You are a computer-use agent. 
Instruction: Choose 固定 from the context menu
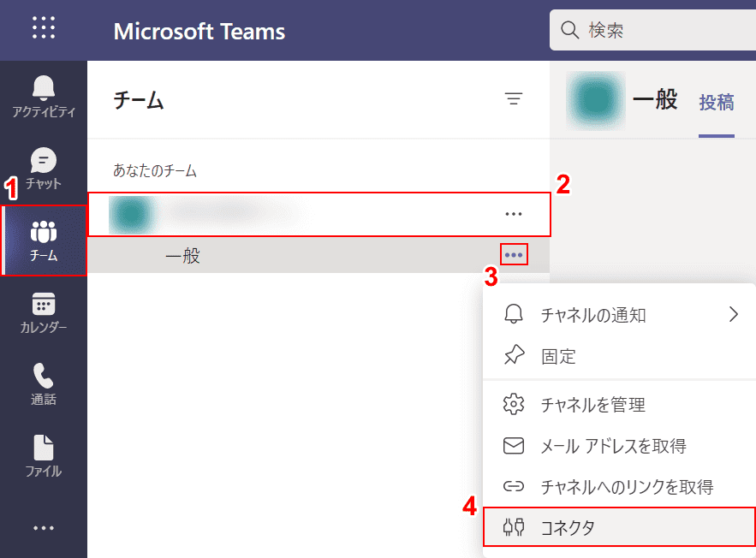tap(620, 356)
